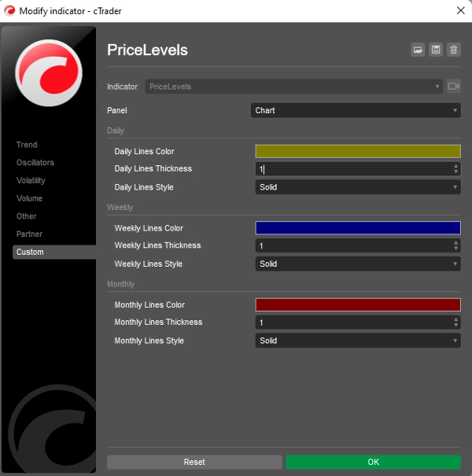Open the Weekly Lines Style dropdown
The height and width of the screenshot is (476, 472).
coord(357,264)
